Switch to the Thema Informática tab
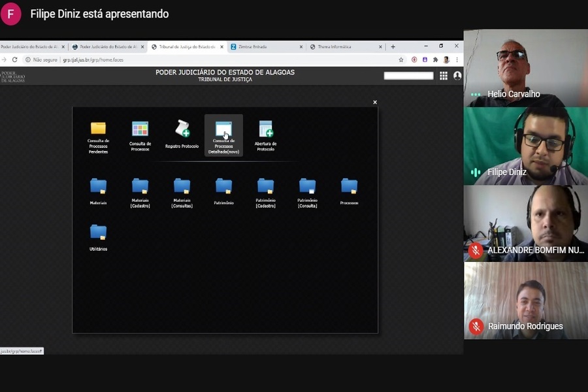This screenshot has height=392, width=588. [343, 47]
